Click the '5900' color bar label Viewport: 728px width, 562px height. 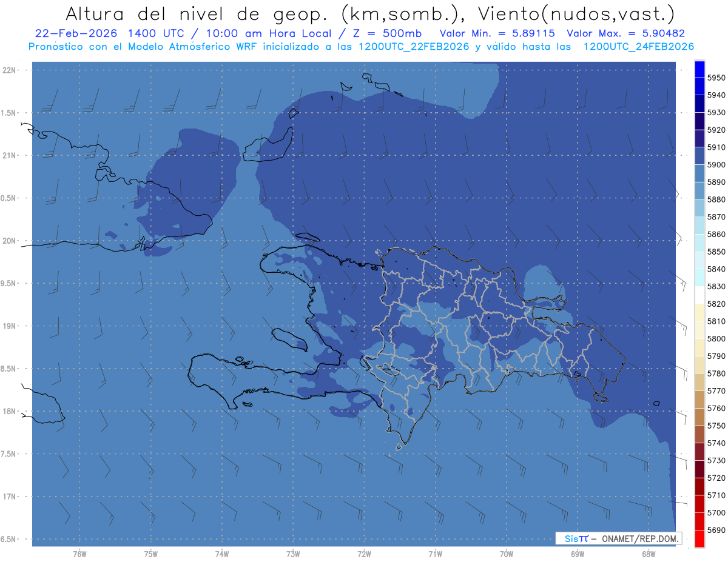tap(716, 165)
